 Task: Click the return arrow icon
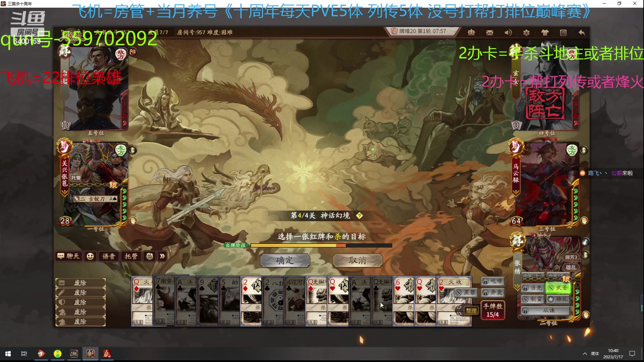[582, 33]
